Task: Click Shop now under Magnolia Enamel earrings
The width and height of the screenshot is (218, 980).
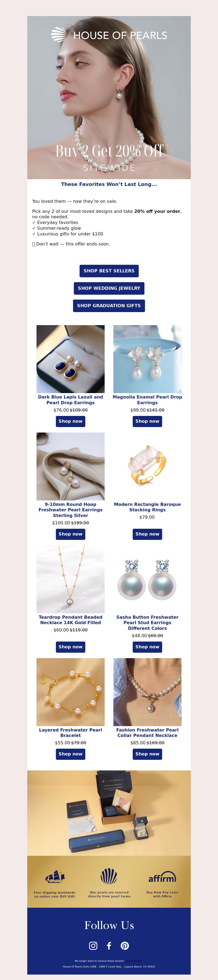Action: 147,421
